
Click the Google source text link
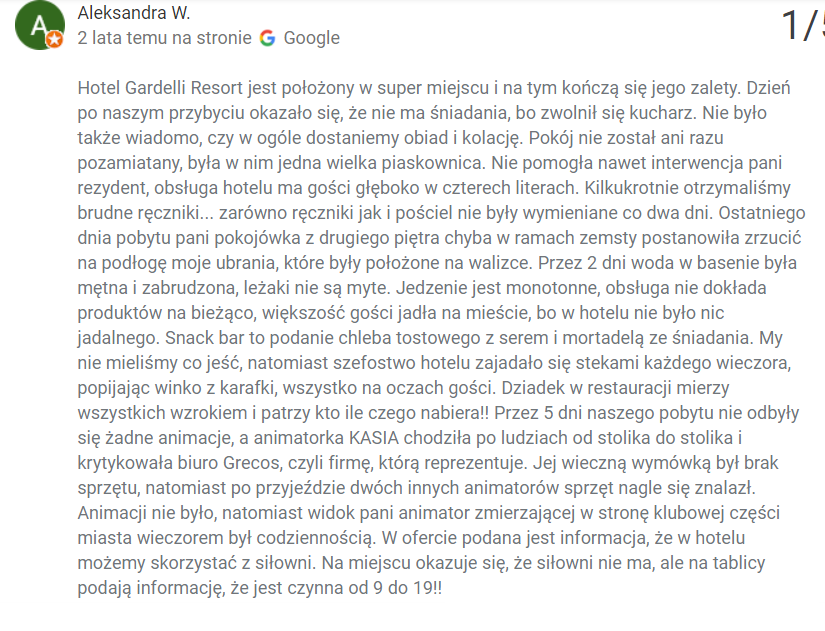click(311, 38)
